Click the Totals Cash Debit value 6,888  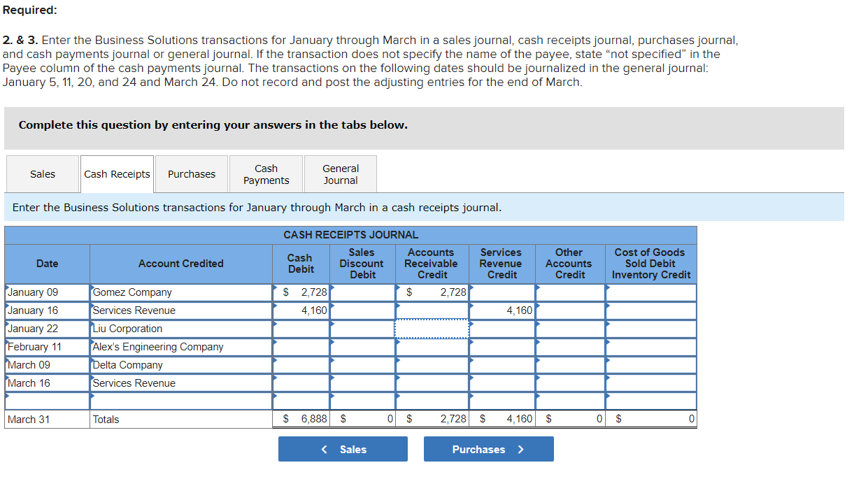[x=314, y=420]
